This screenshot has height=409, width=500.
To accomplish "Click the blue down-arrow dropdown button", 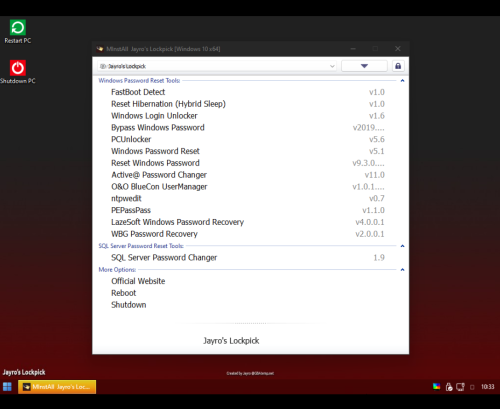I will pos(364,66).
